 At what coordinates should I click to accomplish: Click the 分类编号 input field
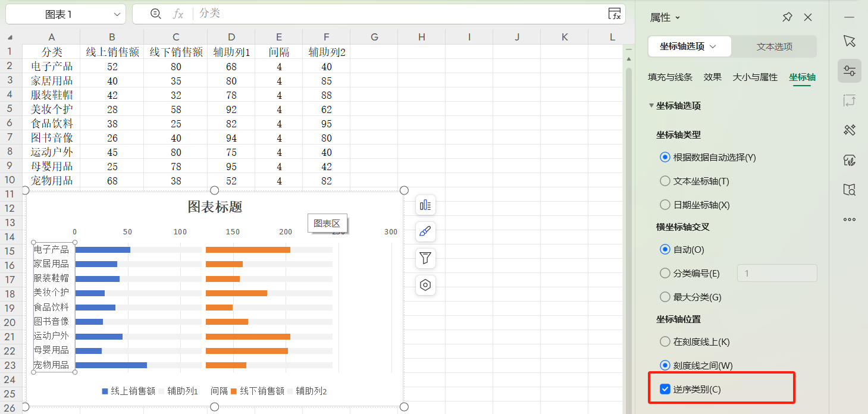(776, 273)
